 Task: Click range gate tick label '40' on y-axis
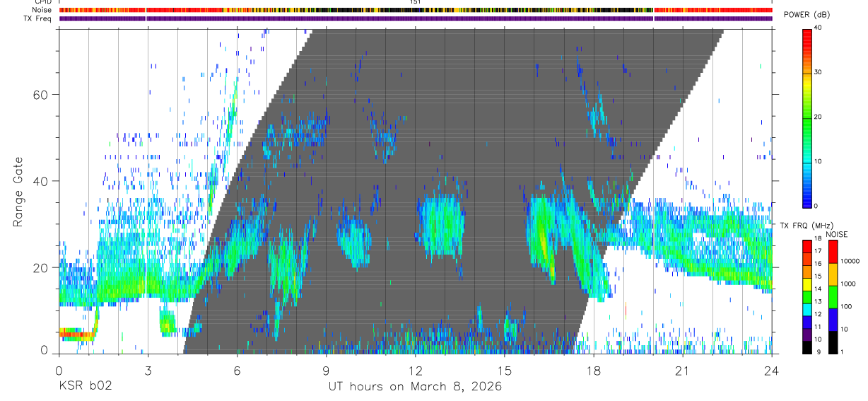click(x=42, y=181)
